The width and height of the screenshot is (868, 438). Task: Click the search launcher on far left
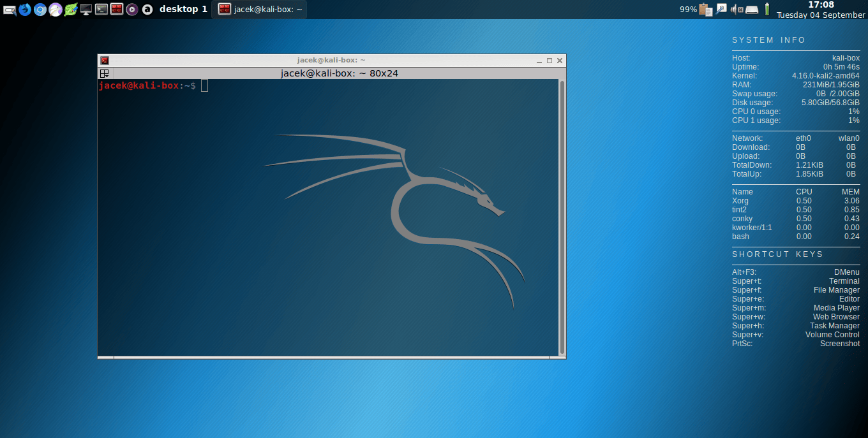(x=9, y=10)
